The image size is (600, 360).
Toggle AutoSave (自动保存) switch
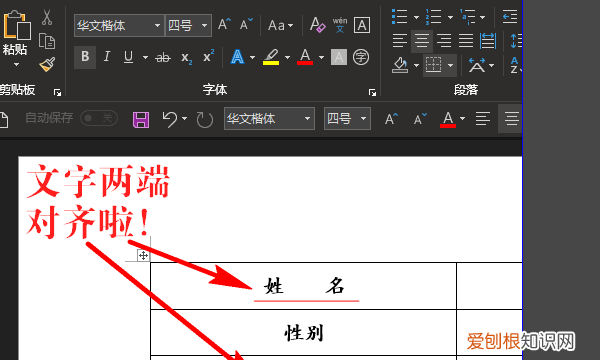point(99,118)
